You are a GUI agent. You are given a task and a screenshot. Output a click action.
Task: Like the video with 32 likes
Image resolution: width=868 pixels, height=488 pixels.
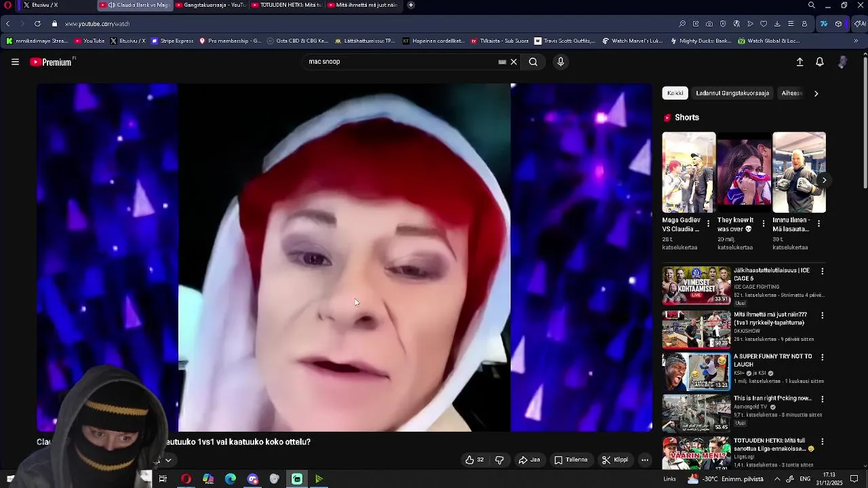[474, 460]
